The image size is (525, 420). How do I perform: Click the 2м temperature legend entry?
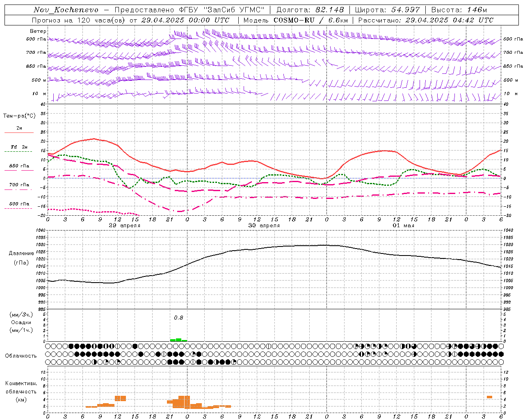(x=19, y=128)
